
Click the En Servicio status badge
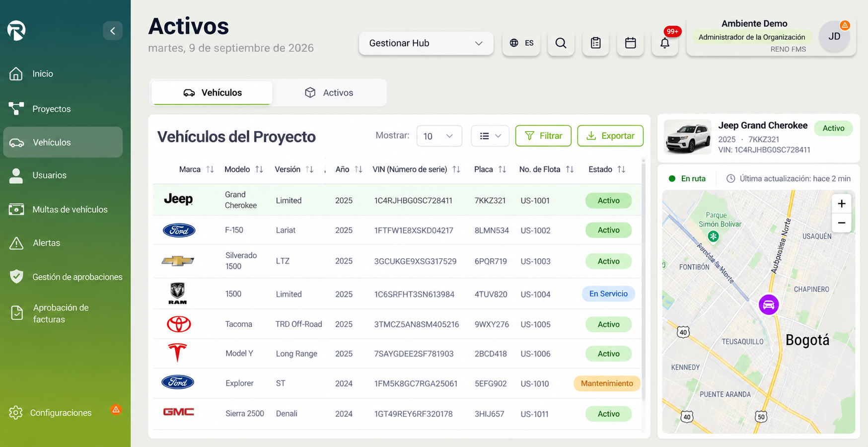coord(608,294)
